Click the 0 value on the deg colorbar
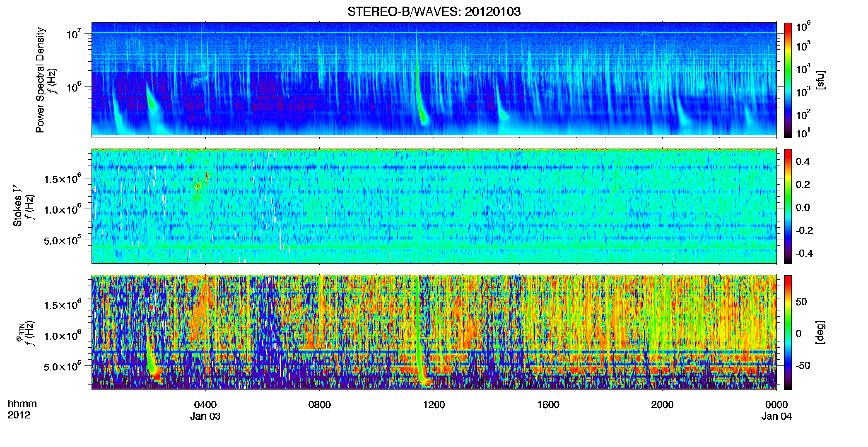 click(x=799, y=334)
